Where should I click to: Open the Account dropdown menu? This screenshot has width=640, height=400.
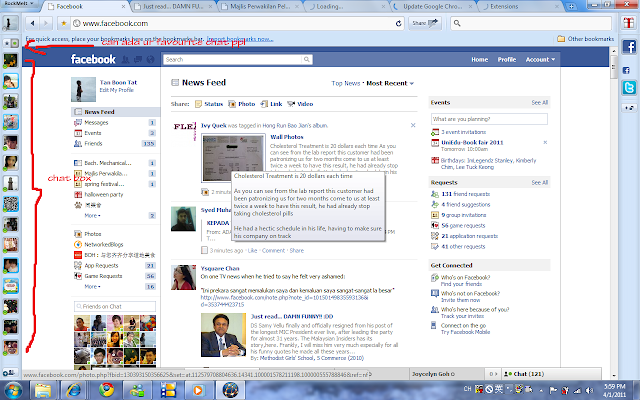coord(540,60)
